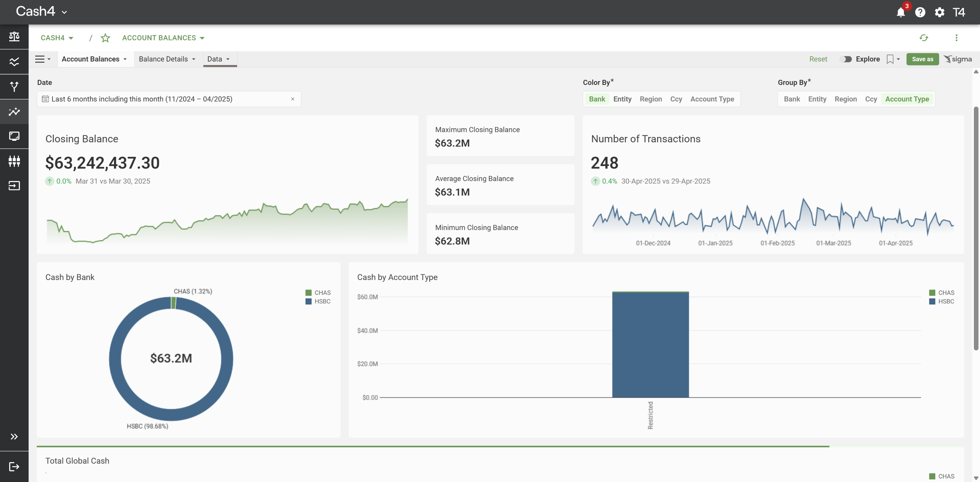The image size is (980, 482).
Task: Set Color By to Entity
Action: tap(622, 99)
